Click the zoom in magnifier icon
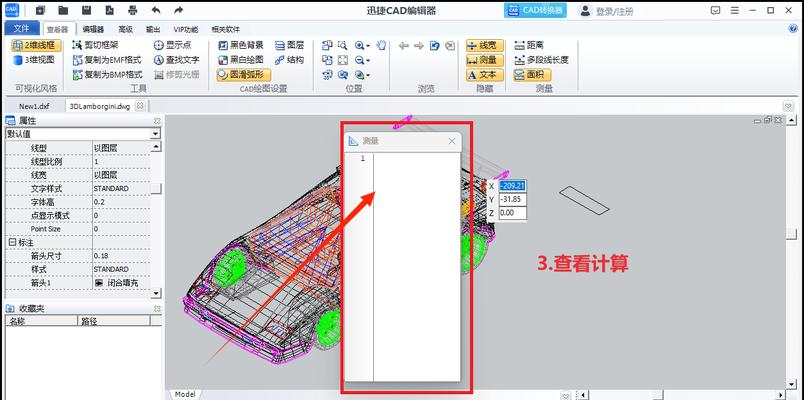This screenshot has height=400, width=804. pyautogui.click(x=359, y=45)
